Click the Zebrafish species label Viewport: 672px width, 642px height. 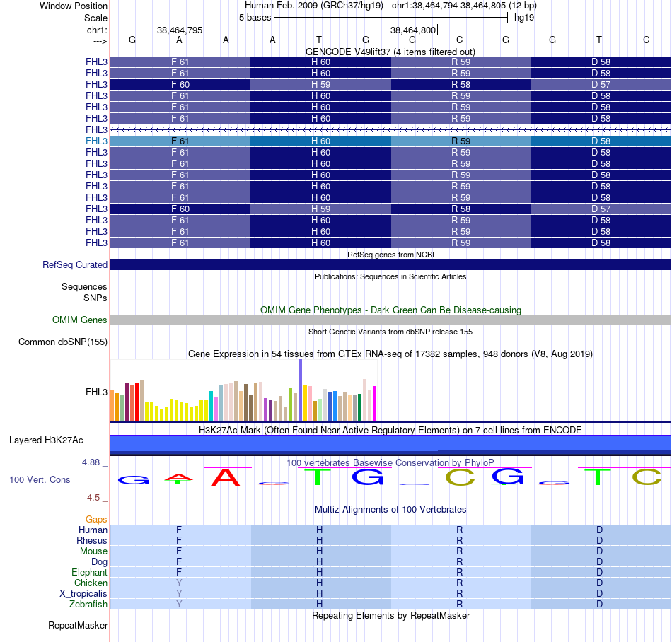(88, 604)
